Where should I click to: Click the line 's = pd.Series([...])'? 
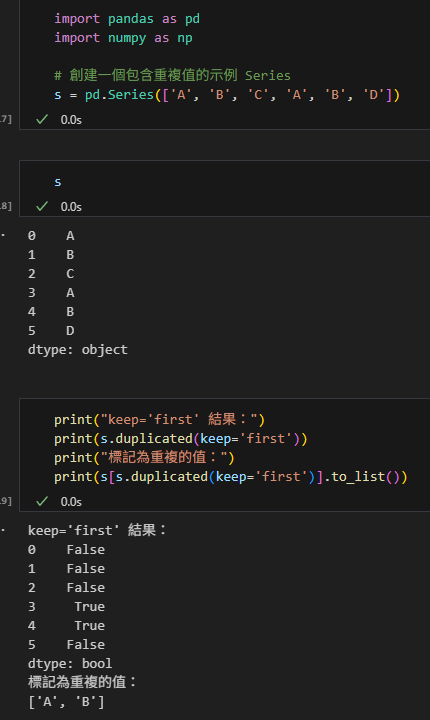pos(227,95)
